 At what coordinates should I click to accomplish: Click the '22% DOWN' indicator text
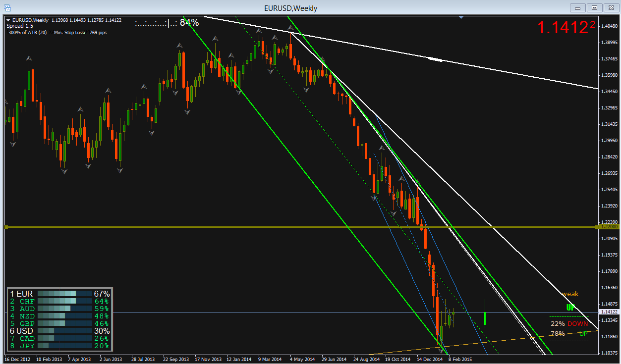click(x=569, y=323)
